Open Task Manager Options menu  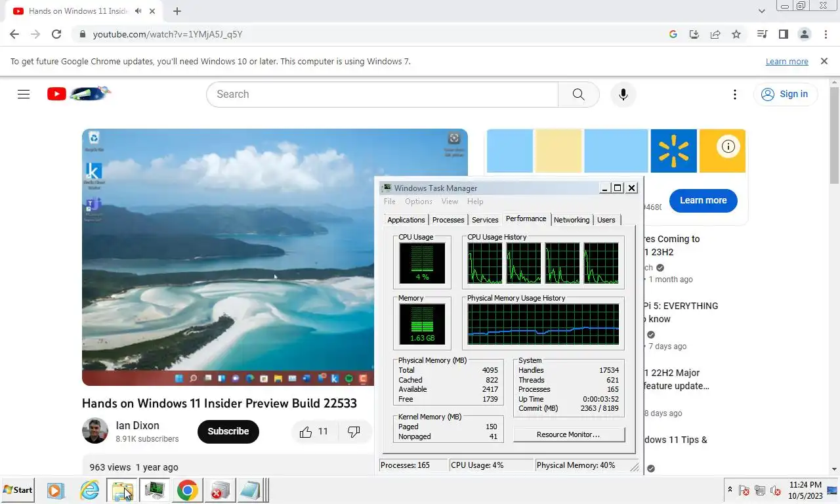[419, 201]
